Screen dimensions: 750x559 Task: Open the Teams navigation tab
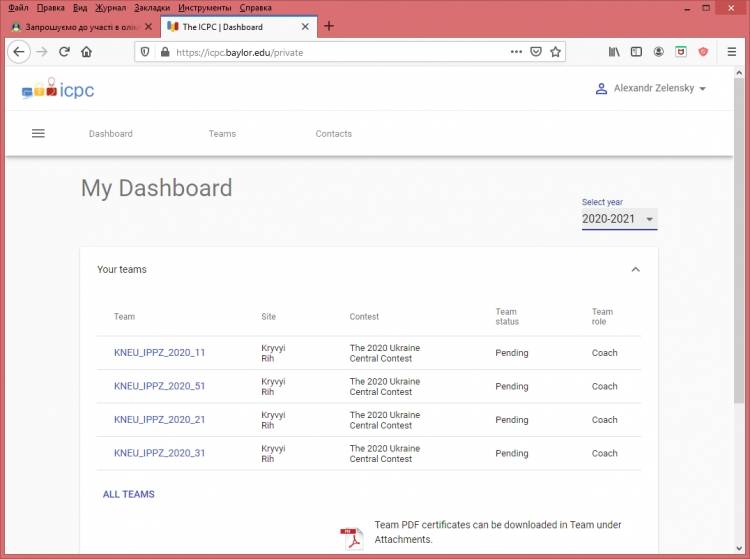coord(222,134)
